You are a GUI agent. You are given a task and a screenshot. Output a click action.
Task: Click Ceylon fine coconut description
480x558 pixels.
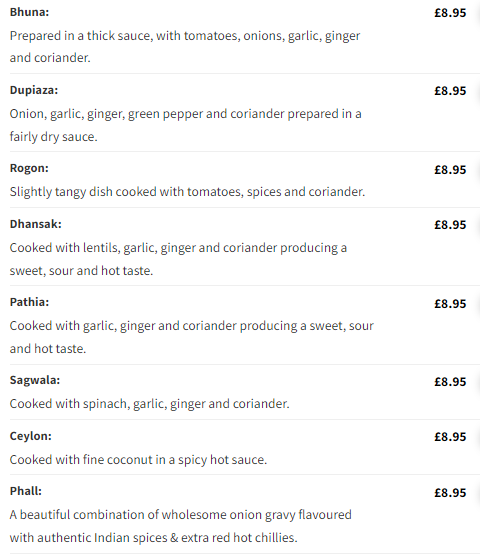click(138, 460)
